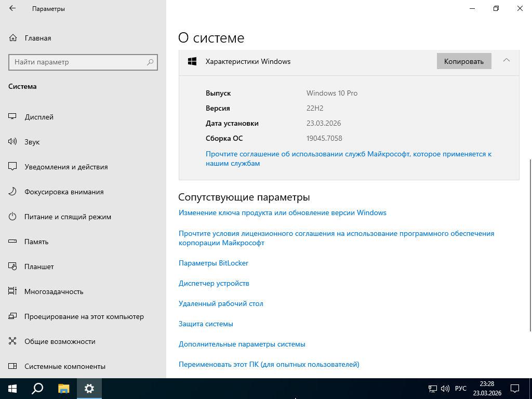Open Device Manager link (Диспетчер устройств)
532x399 pixels.
pos(214,283)
